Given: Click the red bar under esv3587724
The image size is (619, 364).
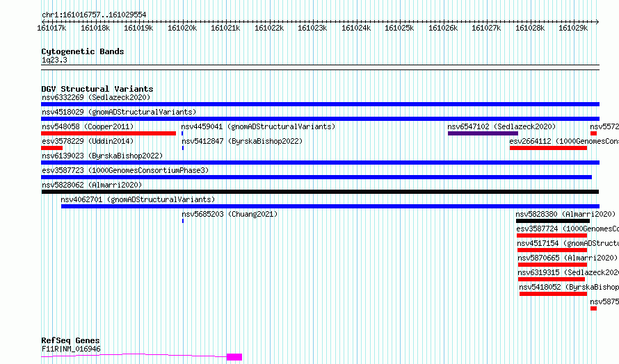Looking at the screenshot, I should (x=552, y=235).
